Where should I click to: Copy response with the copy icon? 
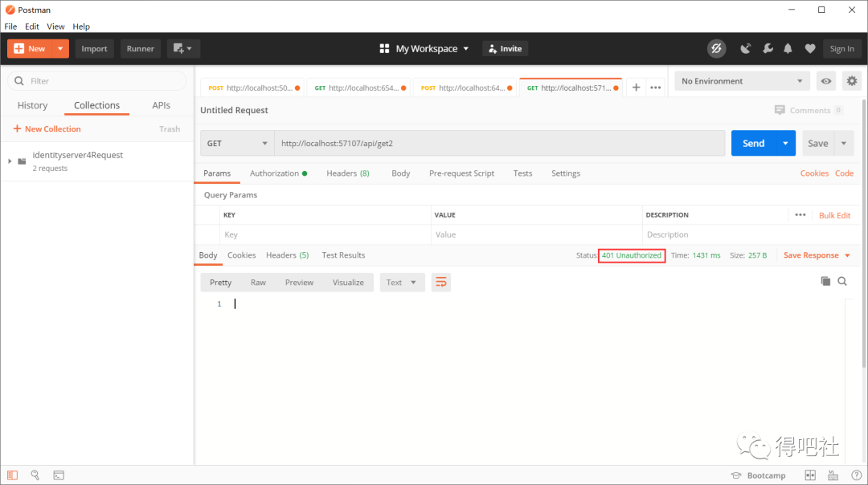[x=825, y=281]
